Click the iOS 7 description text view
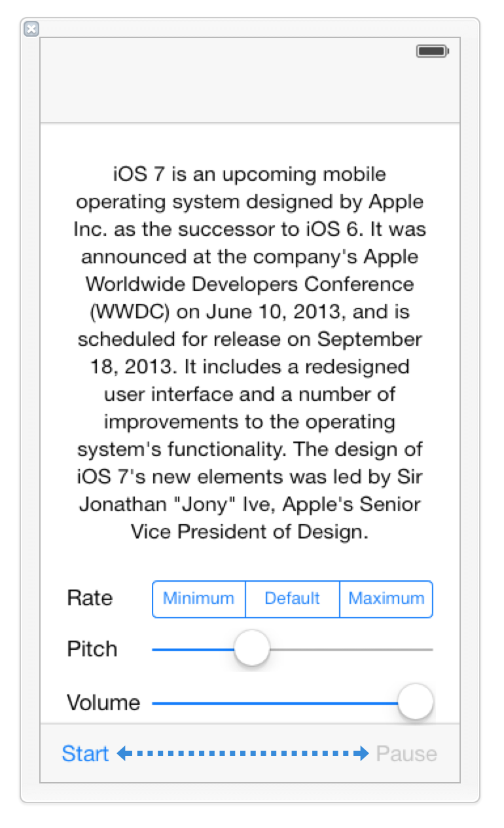This screenshot has width=504, height=828. click(x=250, y=353)
